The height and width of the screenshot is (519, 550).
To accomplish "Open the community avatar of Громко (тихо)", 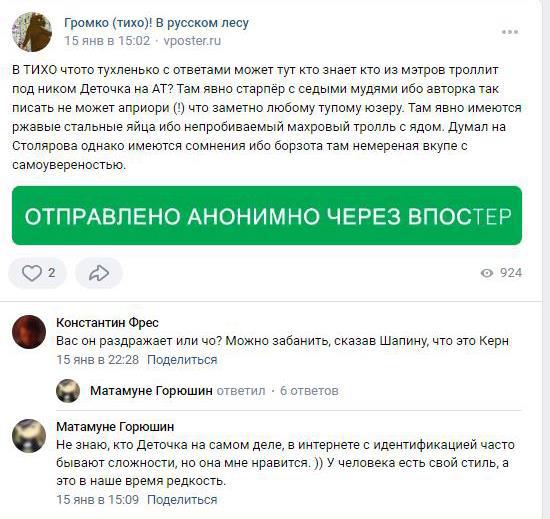I will [x=32, y=32].
